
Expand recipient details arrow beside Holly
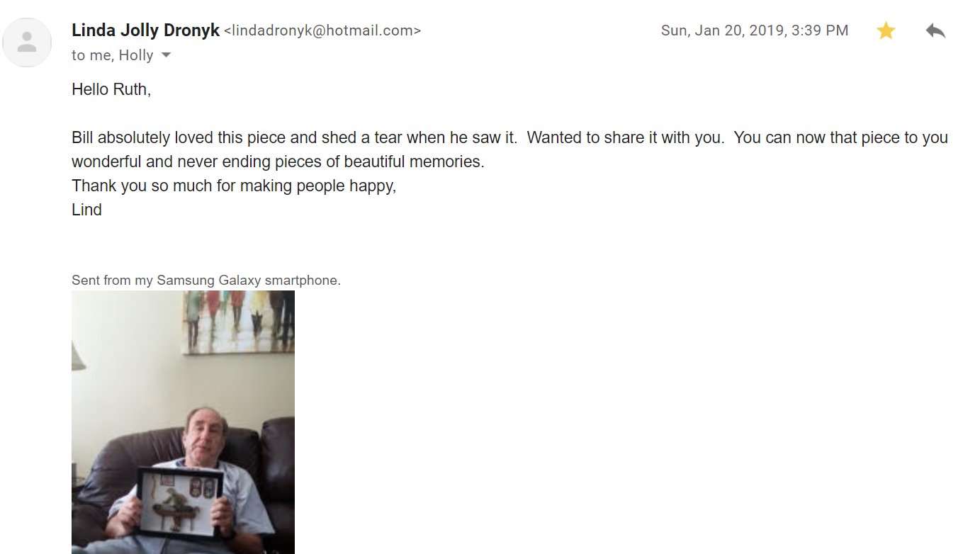pos(167,55)
